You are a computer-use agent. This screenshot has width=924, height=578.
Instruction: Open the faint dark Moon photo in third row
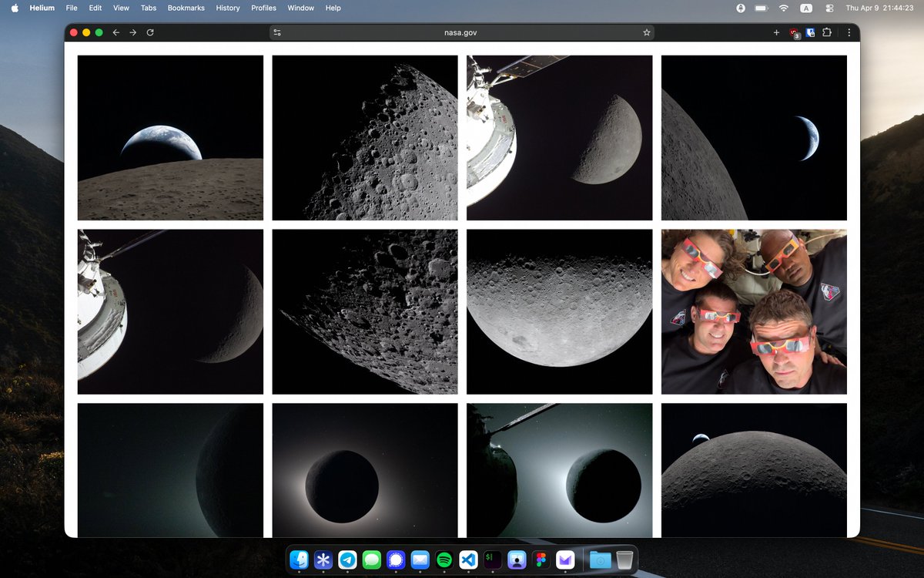coord(170,470)
